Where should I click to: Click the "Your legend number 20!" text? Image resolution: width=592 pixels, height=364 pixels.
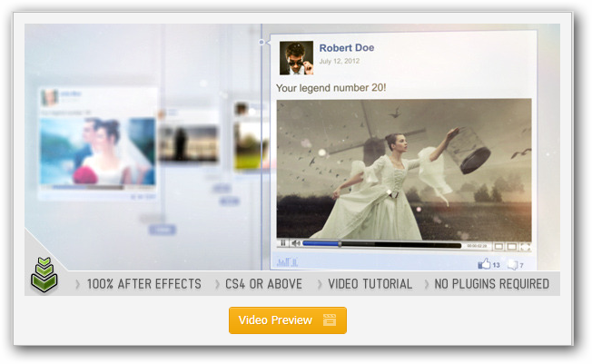point(331,88)
